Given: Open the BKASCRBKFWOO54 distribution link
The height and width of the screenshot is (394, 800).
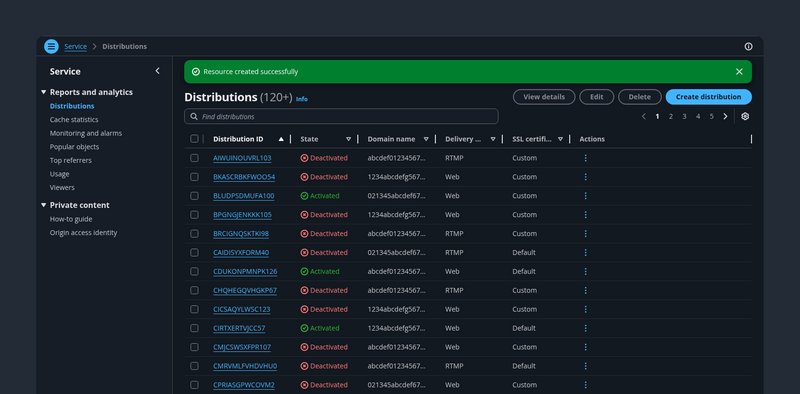Looking at the screenshot, I should tap(244, 177).
